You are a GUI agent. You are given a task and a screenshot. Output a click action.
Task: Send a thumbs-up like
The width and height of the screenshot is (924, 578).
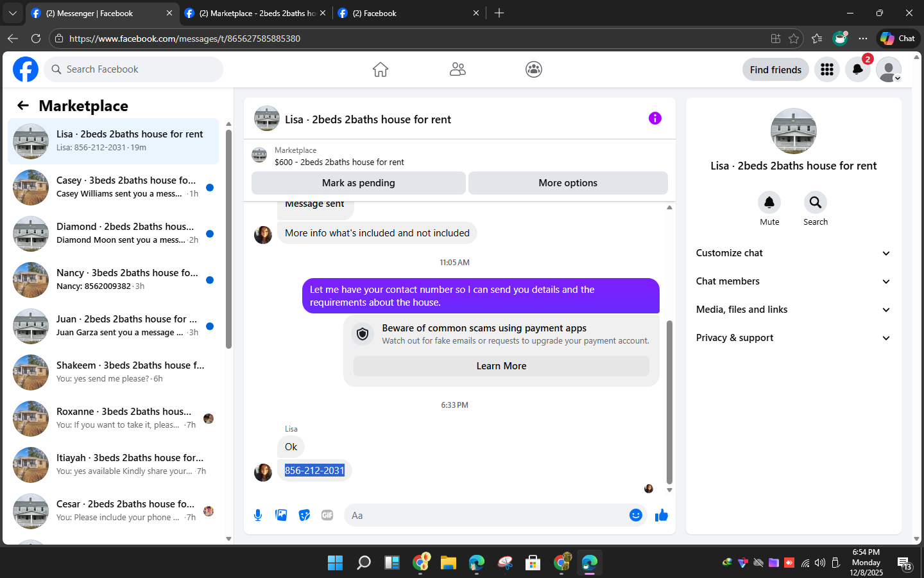click(662, 515)
